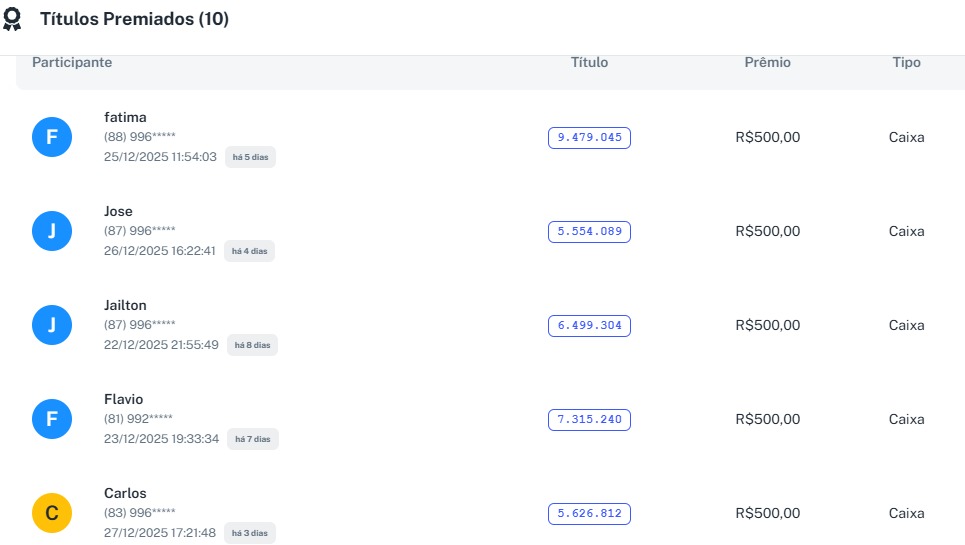Screen dimensions: 965x545
Task: Click the 'há 5 dias' badge
Action: 250,157
